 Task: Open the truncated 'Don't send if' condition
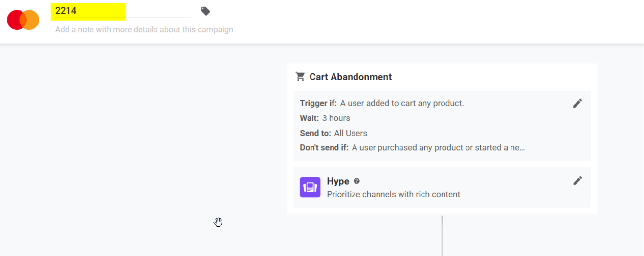[412, 147]
